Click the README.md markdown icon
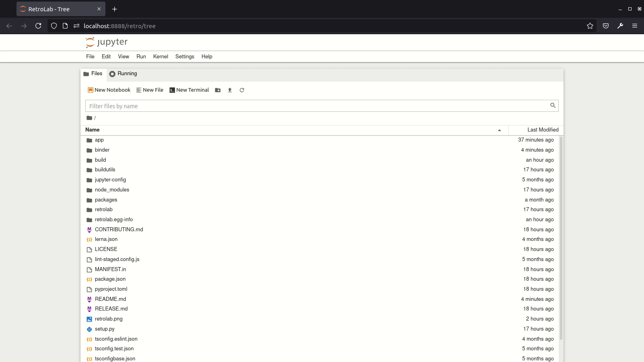The image size is (644, 362). (89, 299)
